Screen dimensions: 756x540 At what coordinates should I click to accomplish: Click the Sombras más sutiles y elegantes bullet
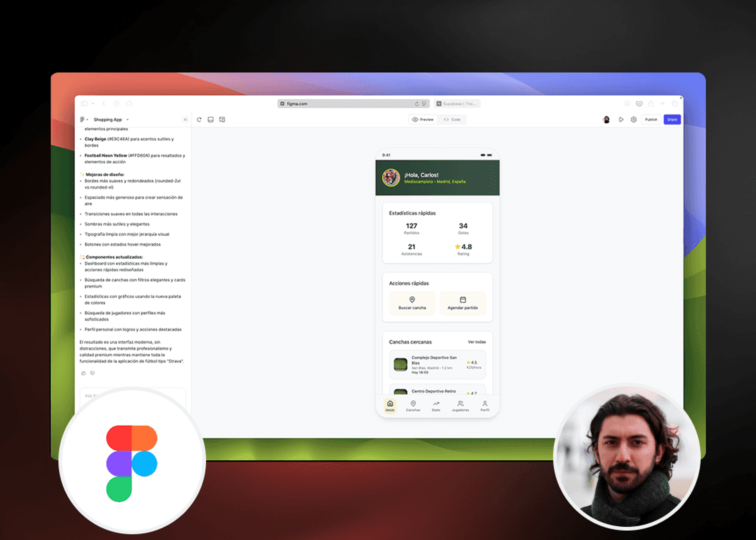[x=117, y=224]
